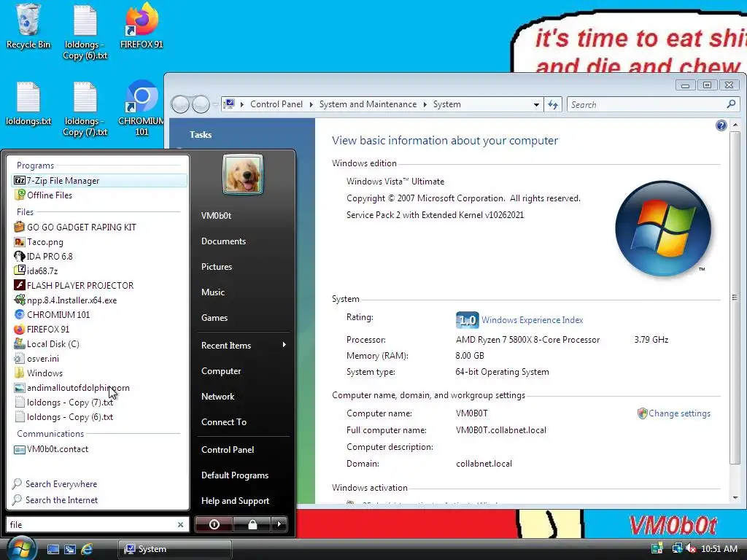
Task: Open Games from Start menu
Action: [214, 318]
